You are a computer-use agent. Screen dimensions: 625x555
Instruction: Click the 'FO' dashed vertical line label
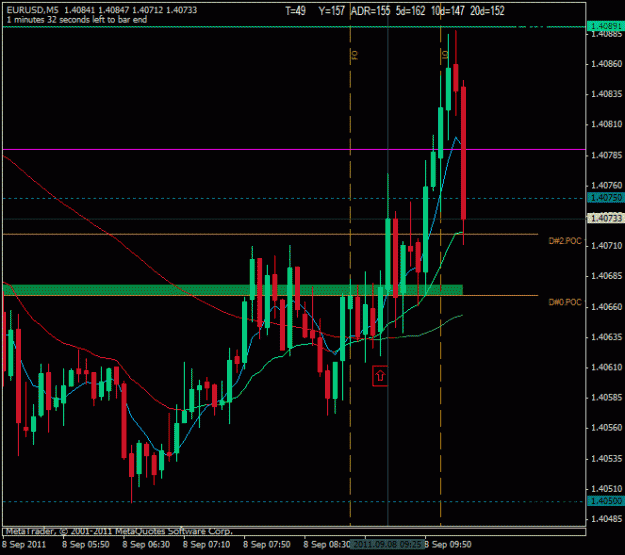pos(355,55)
